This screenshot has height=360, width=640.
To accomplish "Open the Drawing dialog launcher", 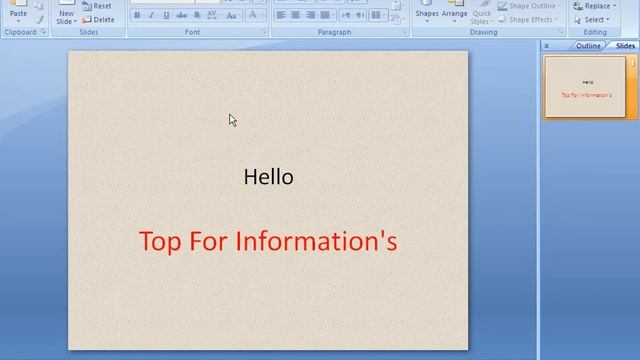I will click(561, 32).
